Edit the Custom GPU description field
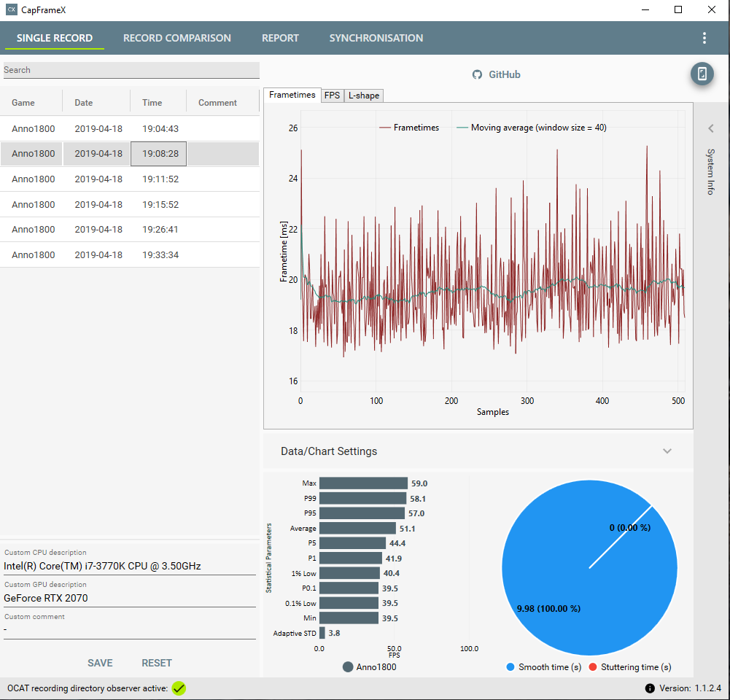The height and width of the screenshot is (700, 730). click(129, 598)
